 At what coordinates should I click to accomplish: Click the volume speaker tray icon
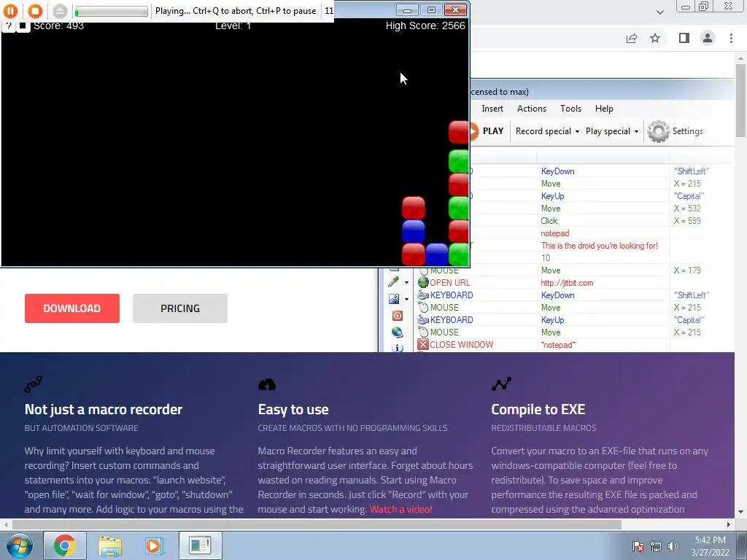click(x=673, y=546)
